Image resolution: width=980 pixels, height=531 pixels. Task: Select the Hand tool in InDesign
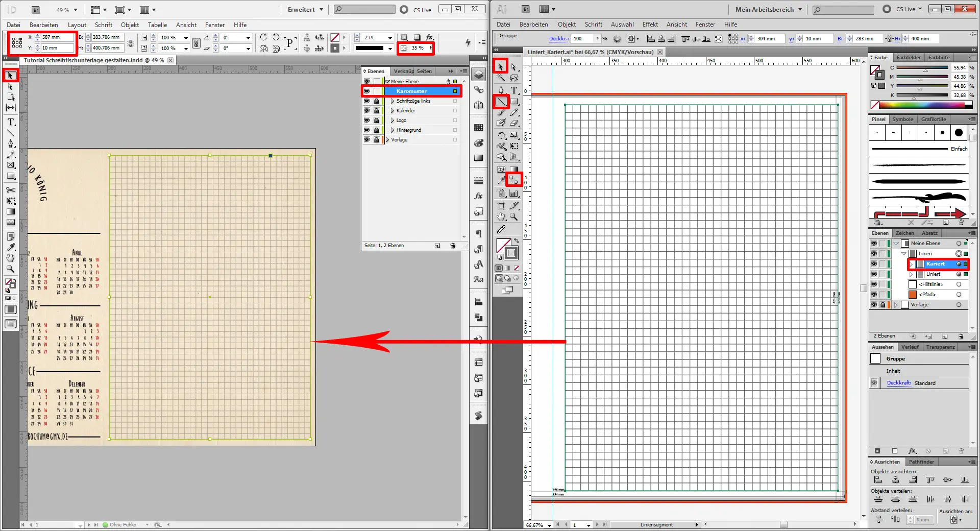tap(10, 258)
